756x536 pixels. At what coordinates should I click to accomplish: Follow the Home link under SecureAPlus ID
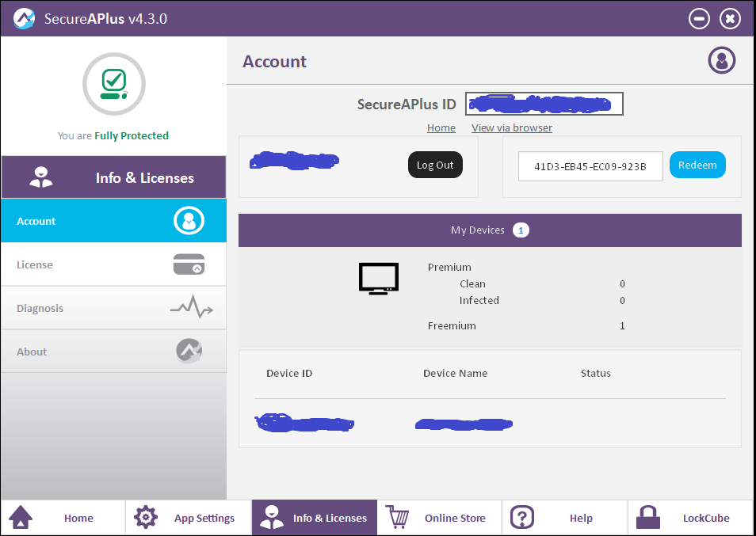441,127
